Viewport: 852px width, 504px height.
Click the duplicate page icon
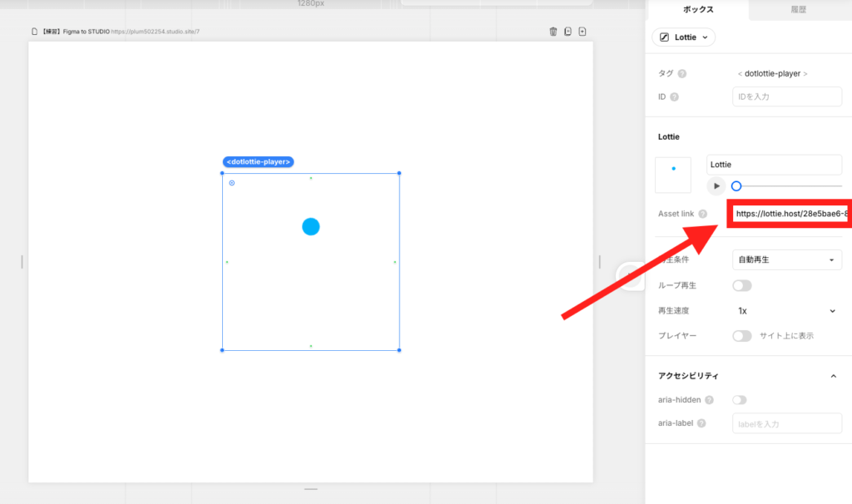pyautogui.click(x=567, y=32)
